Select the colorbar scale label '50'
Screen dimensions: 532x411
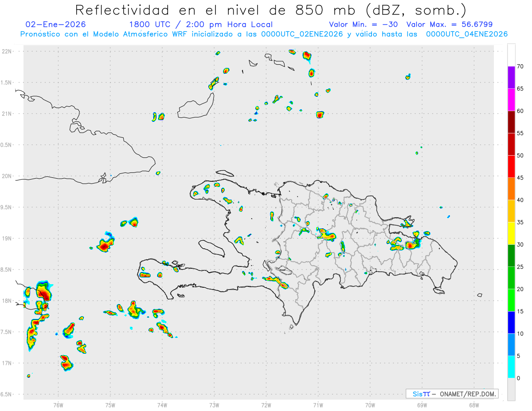point(520,155)
